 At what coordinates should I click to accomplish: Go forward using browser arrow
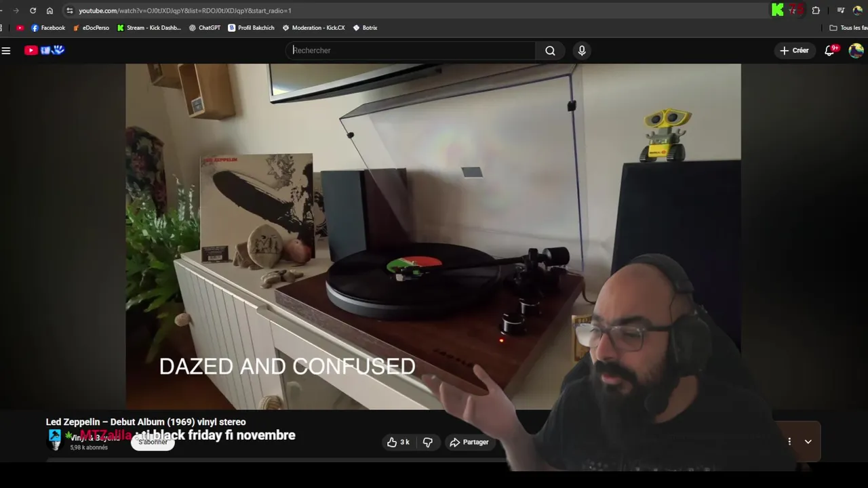[16, 10]
